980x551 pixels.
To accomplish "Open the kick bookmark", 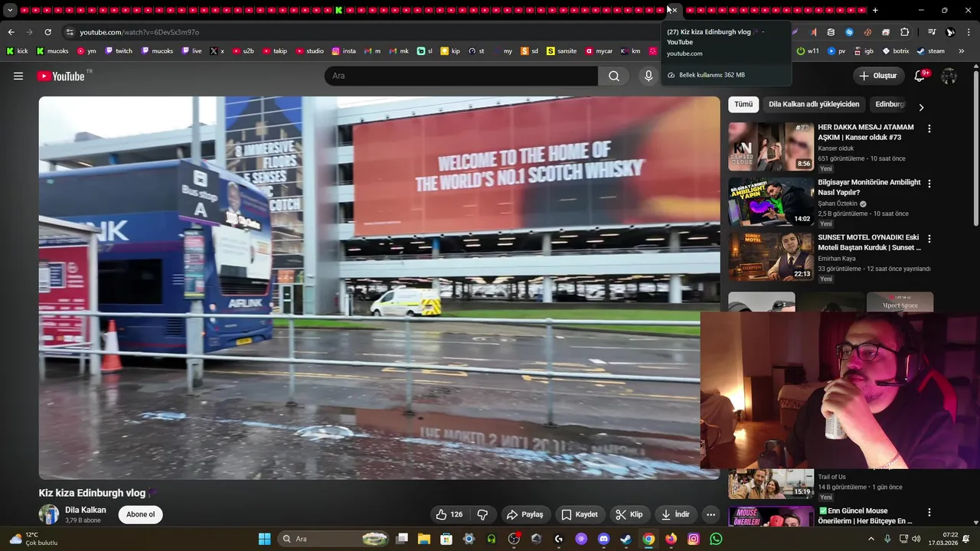I will coord(17,51).
